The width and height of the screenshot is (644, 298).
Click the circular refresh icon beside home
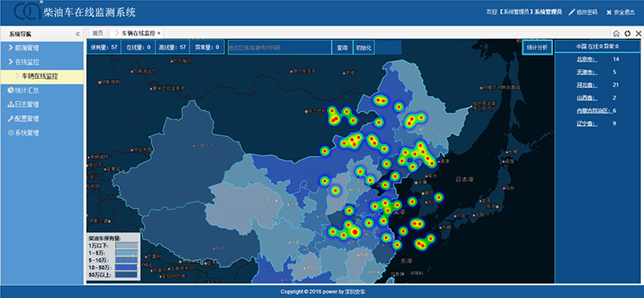pyautogui.click(x=627, y=33)
